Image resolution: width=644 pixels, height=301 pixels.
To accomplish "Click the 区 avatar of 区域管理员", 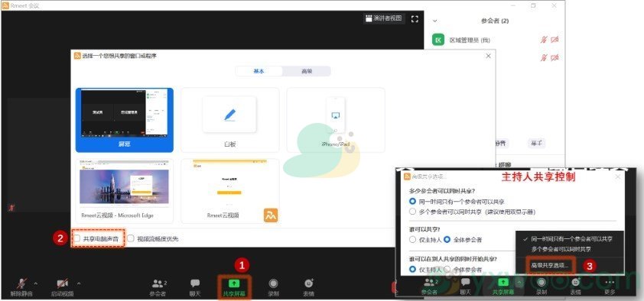I will (439, 40).
